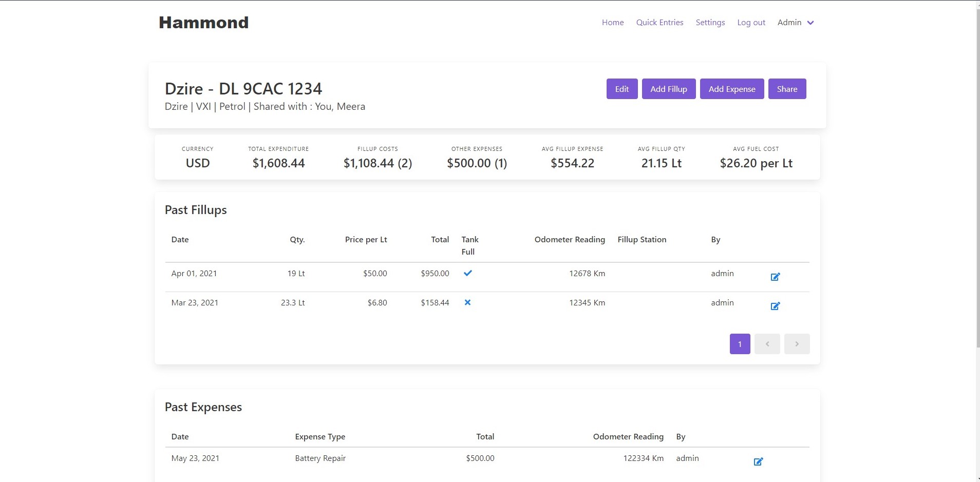Click the Hammond logo
Screen dimensions: 980x482
[x=203, y=23]
